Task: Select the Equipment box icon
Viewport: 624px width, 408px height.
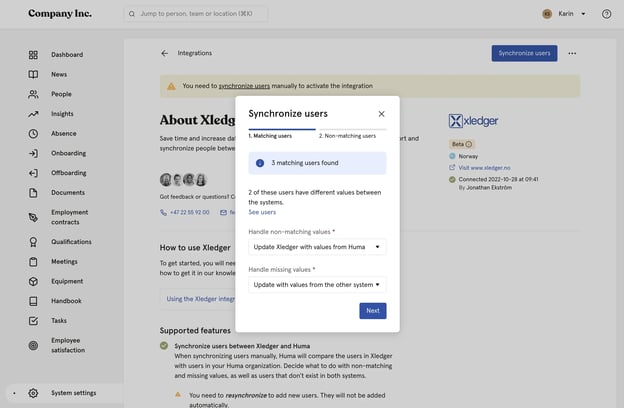Action: point(33,281)
